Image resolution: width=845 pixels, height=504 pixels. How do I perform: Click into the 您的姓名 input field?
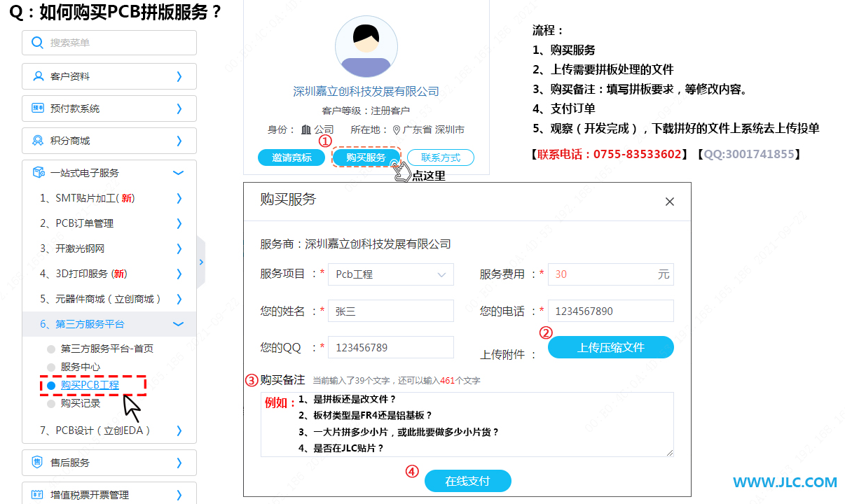click(x=390, y=311)
